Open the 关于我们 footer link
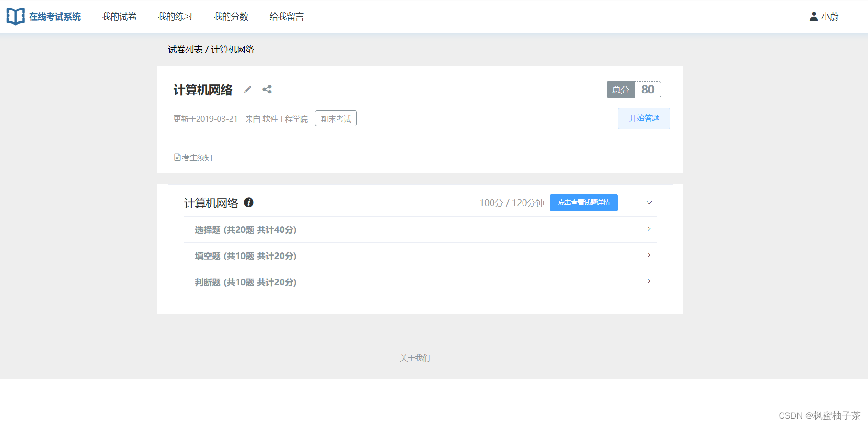This screenshot has height=425, width=868. click(x=415, y=358)
